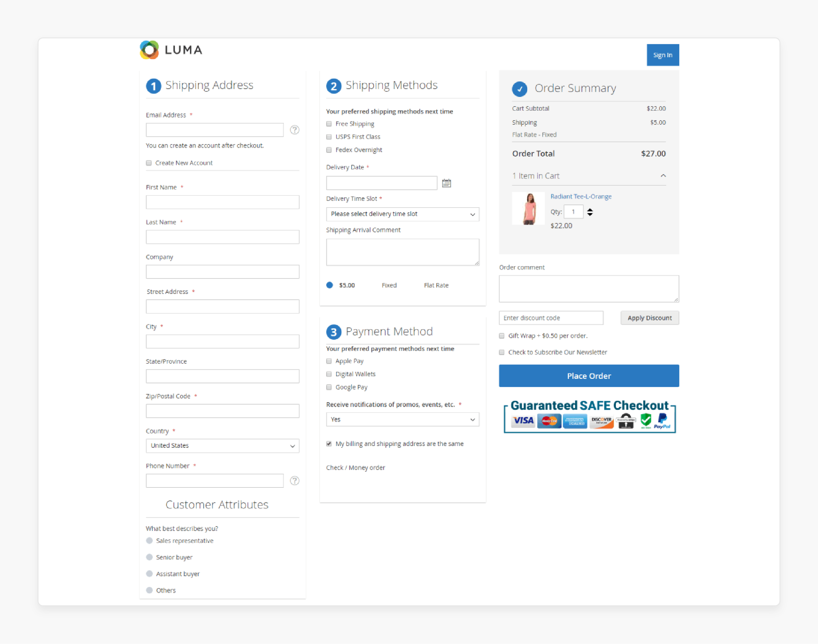This screenshot has width=818, height=644.
Task: Focus the Enter discount code field
Action: pos(551,318)
